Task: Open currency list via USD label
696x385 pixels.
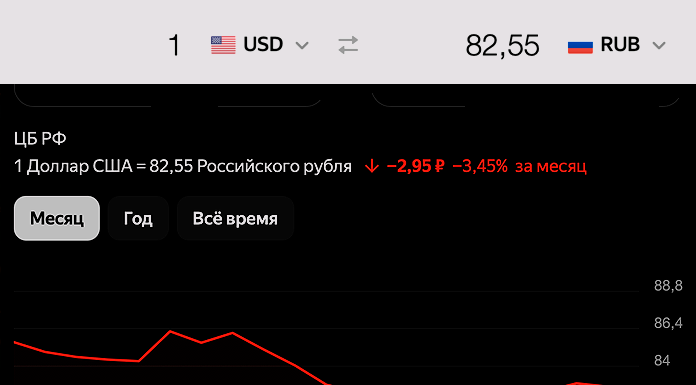Action: click(x=263, y=45)
